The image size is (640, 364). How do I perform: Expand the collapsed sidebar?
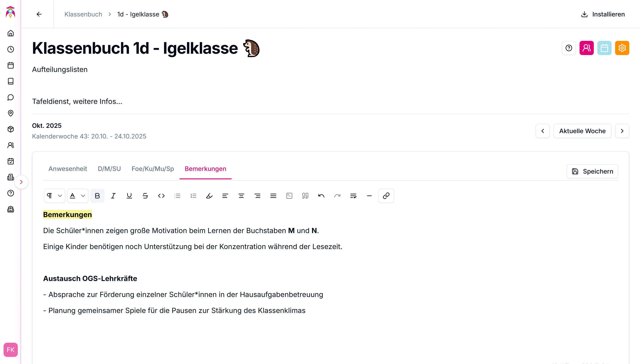tap(21, 182)
